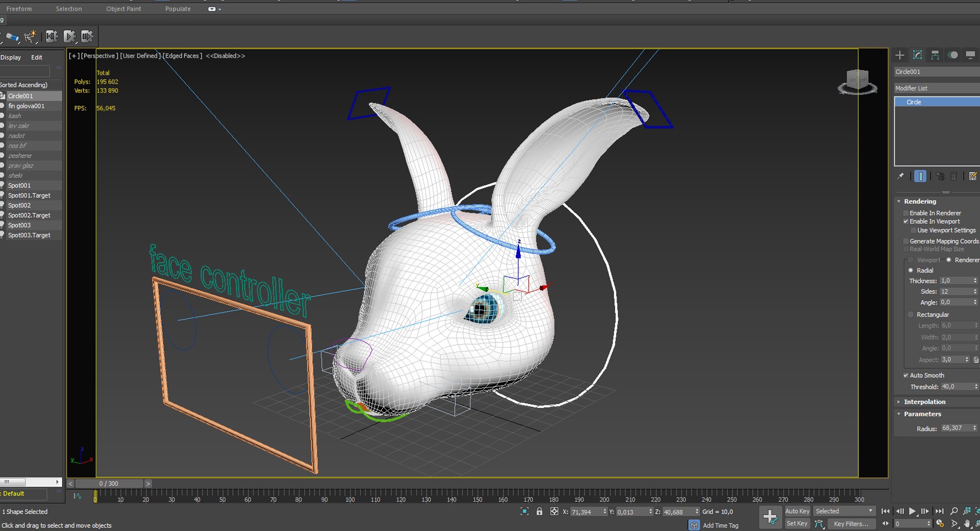
Task: Click the capsule-shaped MassFX tool icon
Action: (x=12, y=37)
